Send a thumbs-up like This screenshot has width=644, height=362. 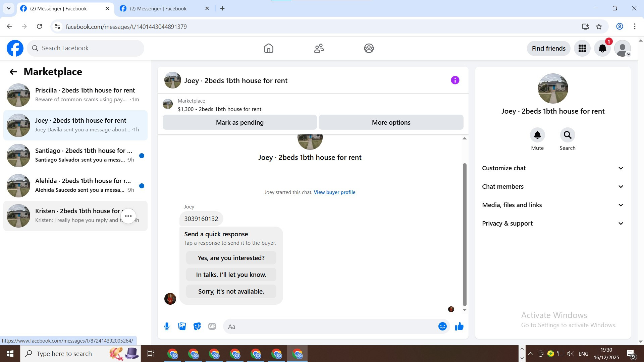click(459, 326)
